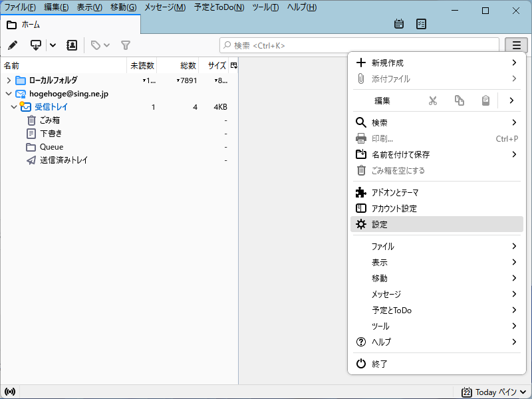Sort by the 名前 column header
Screen dimensions: 532x399
[64, 65]
